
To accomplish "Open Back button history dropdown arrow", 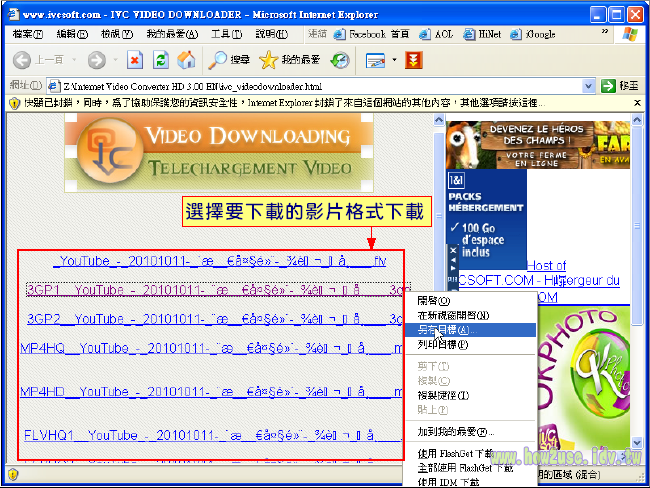I will coord(74,61).
